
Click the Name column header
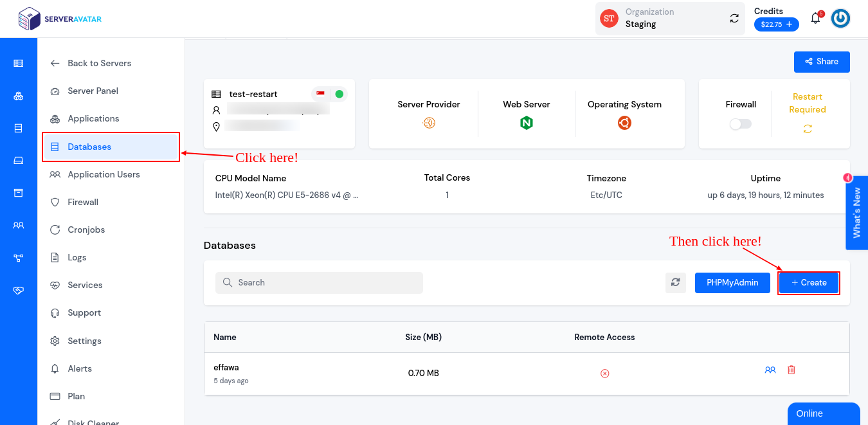tap(225, 337)
